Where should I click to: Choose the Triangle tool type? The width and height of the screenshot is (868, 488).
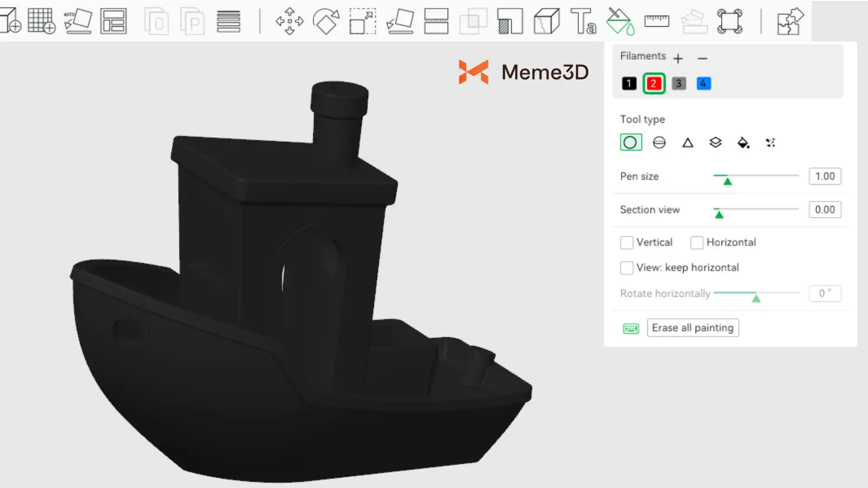coord(688,143)
